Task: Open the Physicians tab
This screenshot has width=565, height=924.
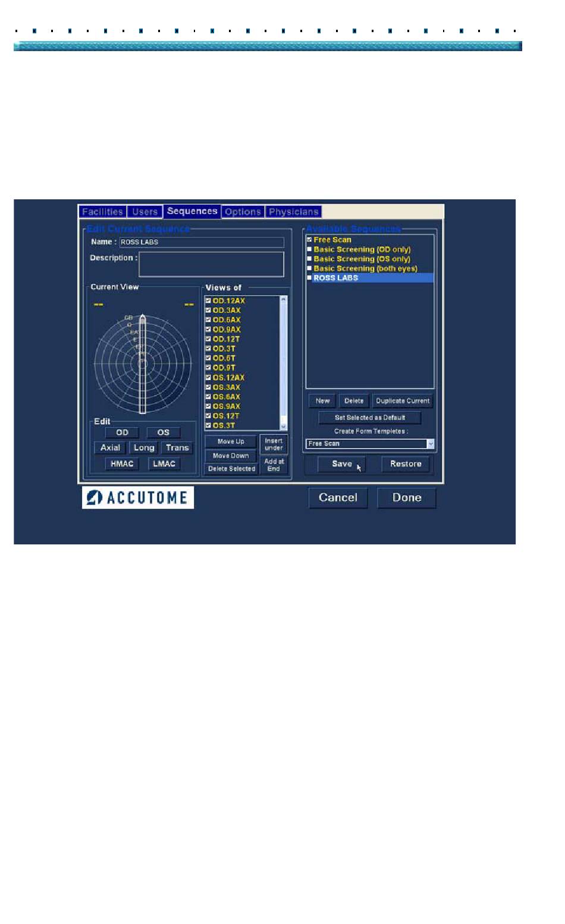Action: point(294,212)
